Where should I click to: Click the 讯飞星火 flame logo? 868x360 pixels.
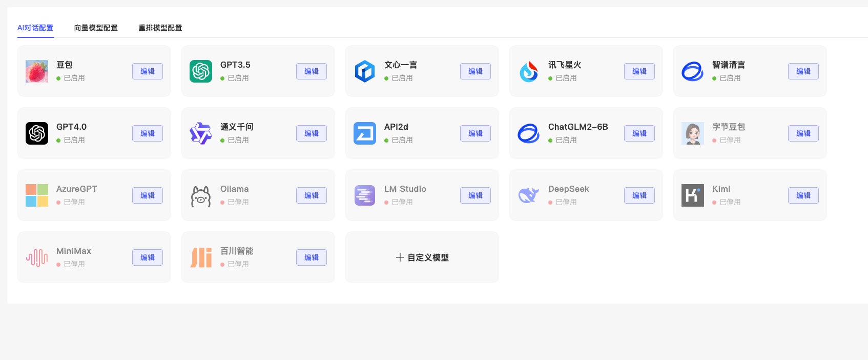click(x=529, y=71)
